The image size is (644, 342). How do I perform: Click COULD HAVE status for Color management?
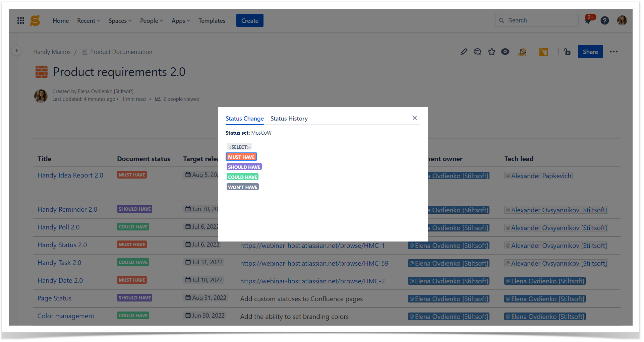coord(133,316)
